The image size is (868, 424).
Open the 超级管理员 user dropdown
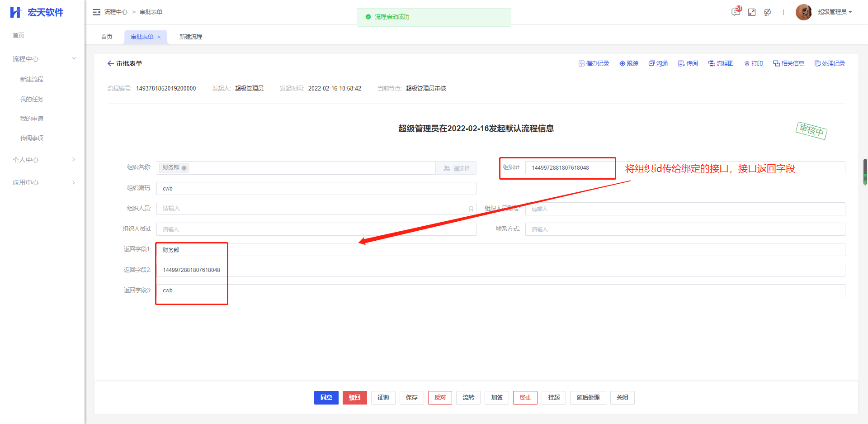point(835,12)
